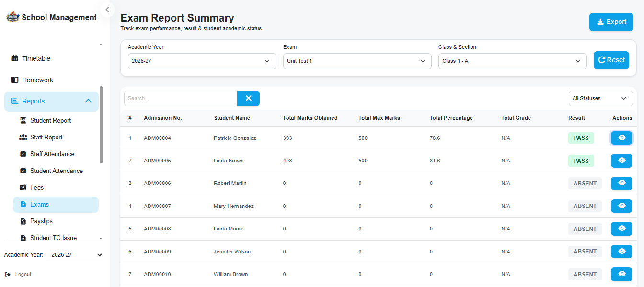
Task: Click the Total Percentage column header
Action: click(451, 118)
